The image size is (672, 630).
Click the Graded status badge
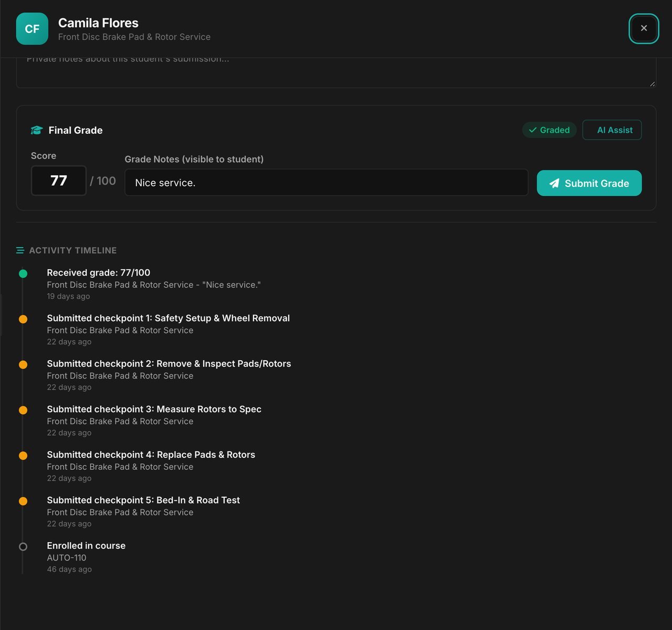tap(549, 130)
